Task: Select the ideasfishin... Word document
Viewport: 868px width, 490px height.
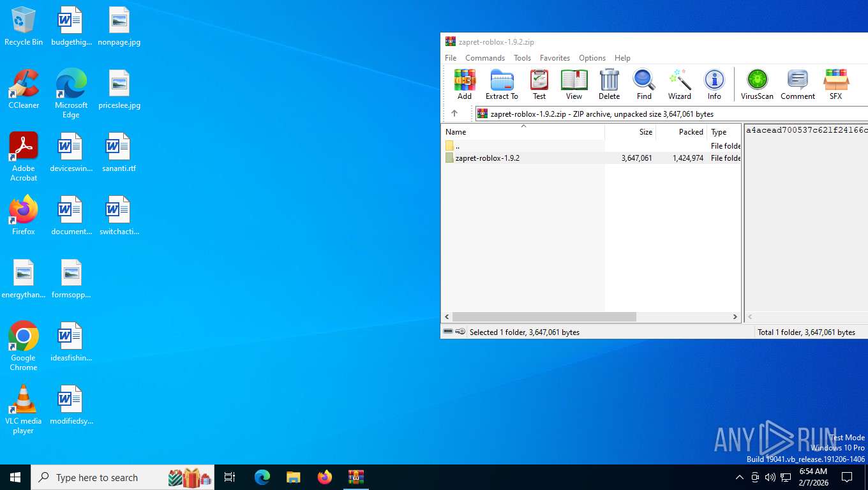Action: click(x=71, y=342)
